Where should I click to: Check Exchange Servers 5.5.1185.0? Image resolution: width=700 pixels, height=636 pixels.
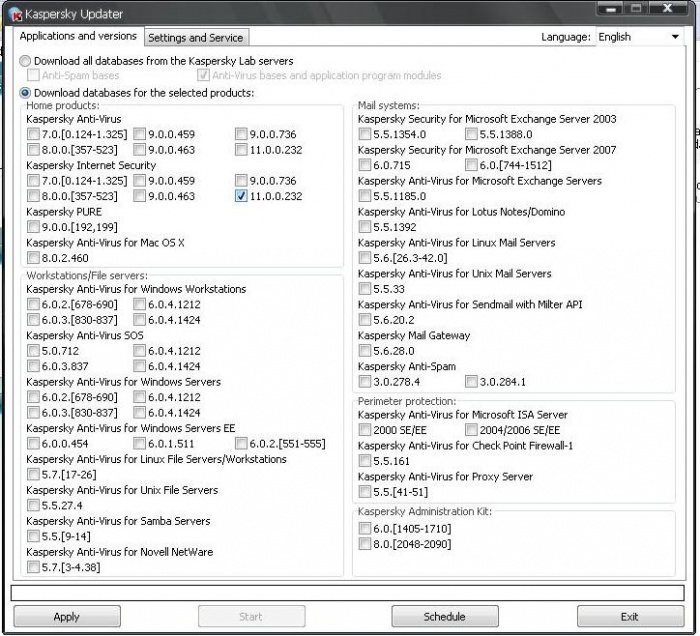(x=365, y=196)
